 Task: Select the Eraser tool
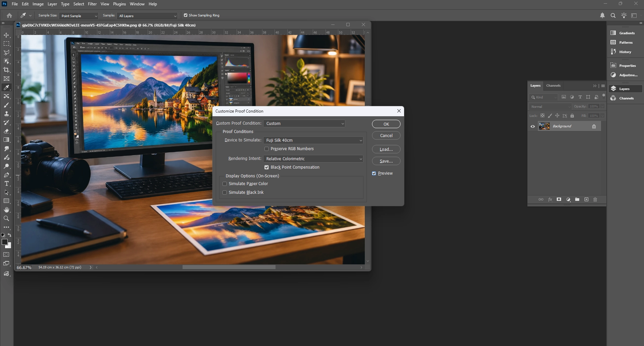tap(6, 131)
